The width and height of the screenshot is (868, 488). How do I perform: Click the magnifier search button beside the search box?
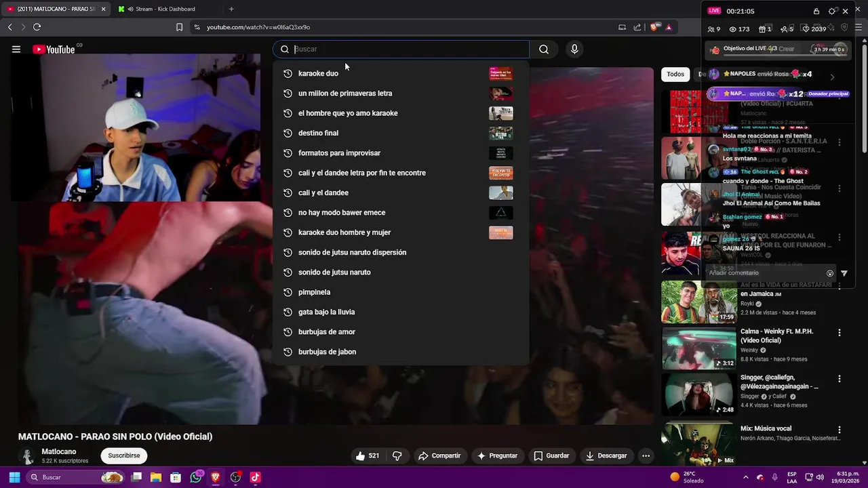(x=544, y=49)
